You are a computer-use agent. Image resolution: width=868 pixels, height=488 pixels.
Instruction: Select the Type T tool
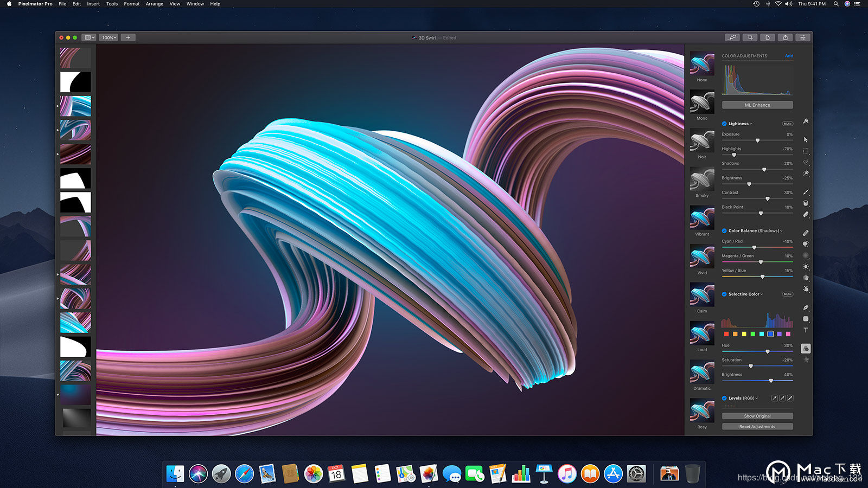click(806, 330)
